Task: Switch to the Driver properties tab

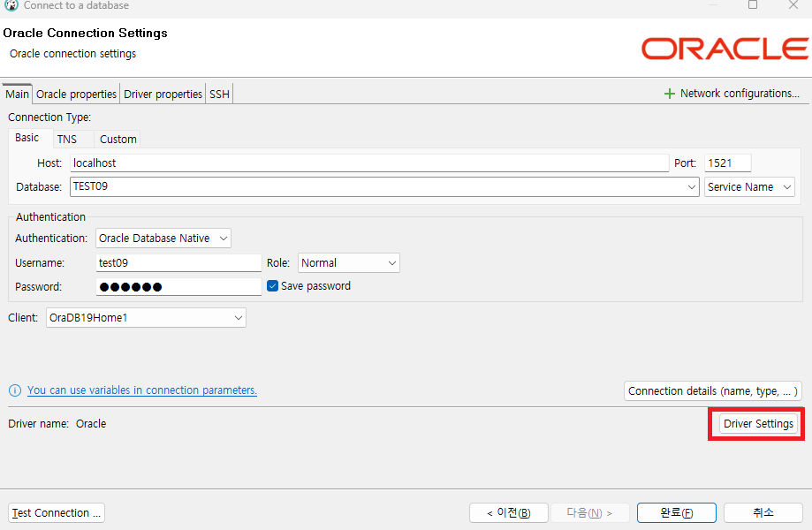Action: tap(163, 95)
